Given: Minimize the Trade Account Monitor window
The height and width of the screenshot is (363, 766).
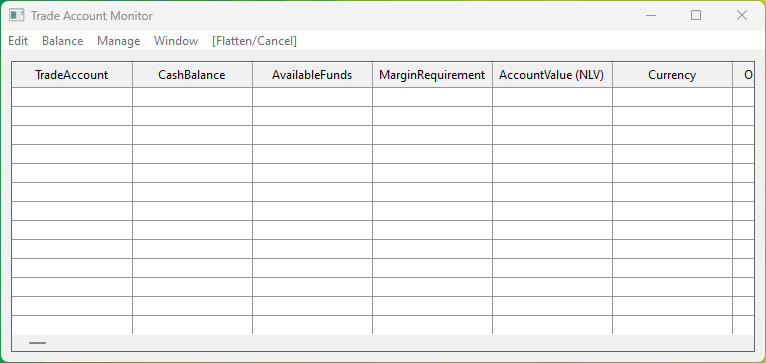Looking at the screenshot, I should click(650, 16).
